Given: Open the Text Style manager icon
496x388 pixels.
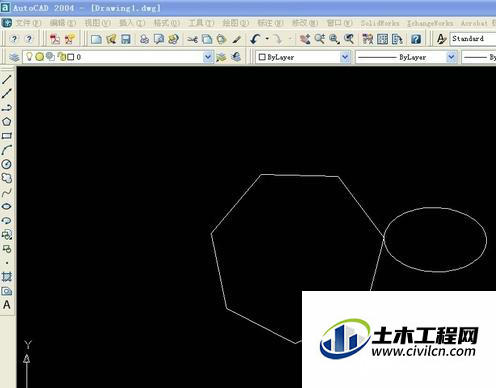Looking at the screenshot, I should pos(441,39).
